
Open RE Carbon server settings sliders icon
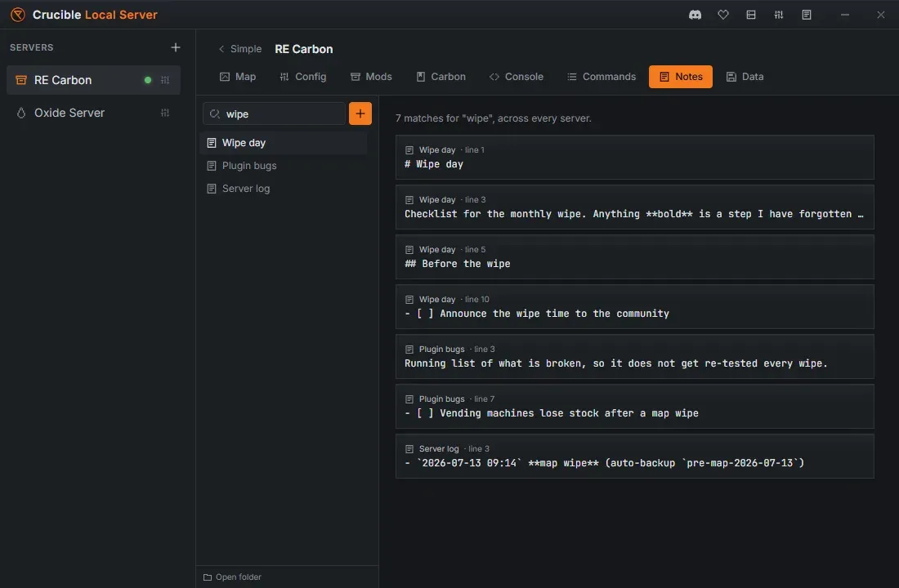pyautogui.click(x=165, y=80)
